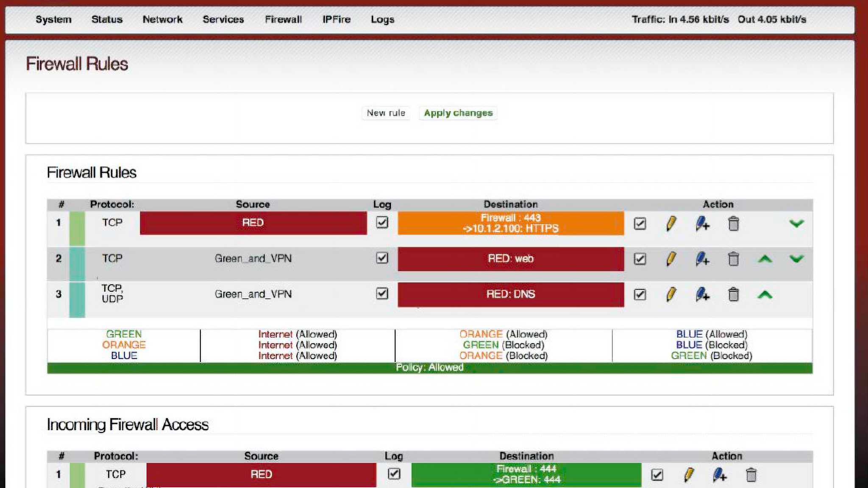Edit the incoming Firewall 444 rule
This screenshot has height=488, width=868.
click(x=689, y=475)
